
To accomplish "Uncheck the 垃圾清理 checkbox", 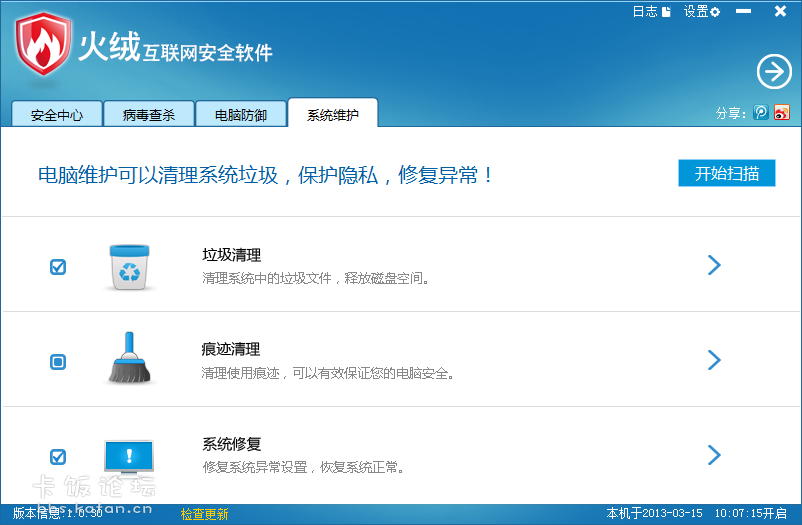I will pyautogui.click(x=58, y=267).
